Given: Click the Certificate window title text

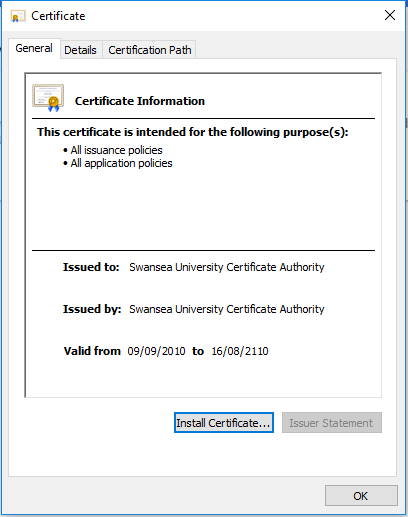Looking at the screenshot, I should [x=58, y=16].
